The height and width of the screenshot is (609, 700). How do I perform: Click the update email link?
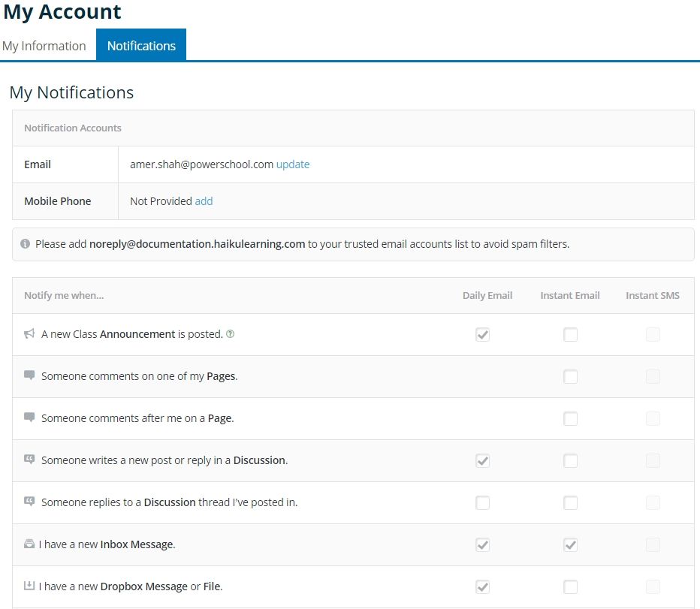293,164
